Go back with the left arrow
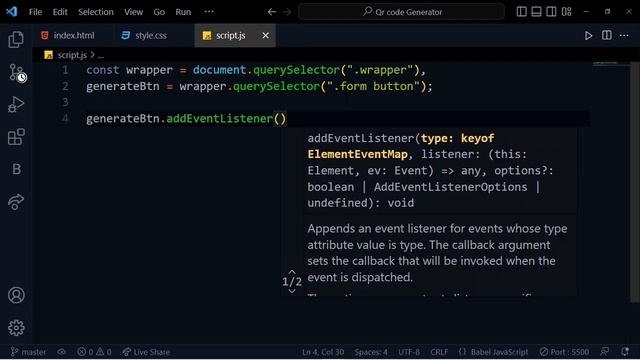The image size is (640, 360). click(271, 12)
